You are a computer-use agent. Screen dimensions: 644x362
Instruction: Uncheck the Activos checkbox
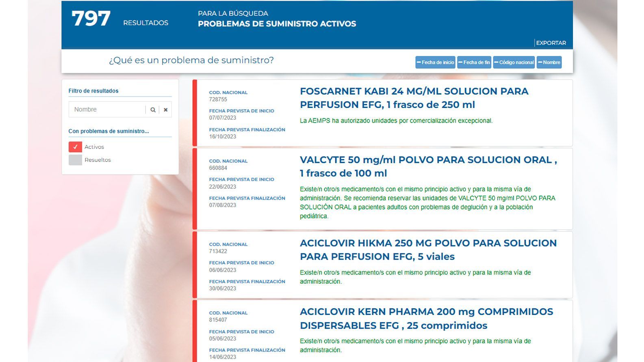(75, 147)
